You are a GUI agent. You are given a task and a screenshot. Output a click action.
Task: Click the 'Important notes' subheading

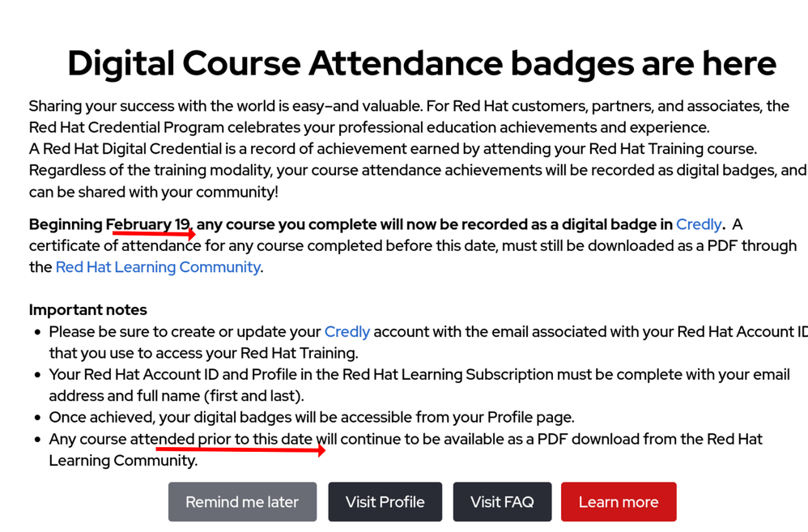tap(88, 309)
